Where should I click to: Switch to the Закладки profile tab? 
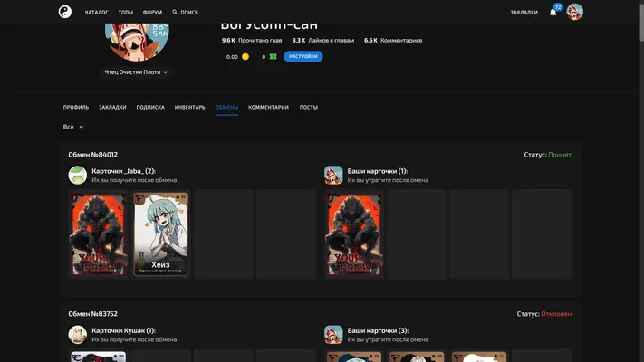tap(112, 107)
